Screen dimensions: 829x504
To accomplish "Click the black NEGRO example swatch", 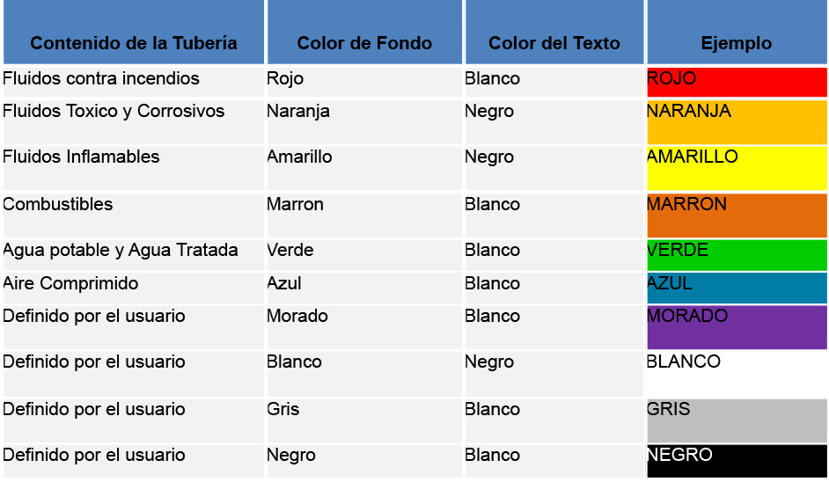I will (737, 460).
